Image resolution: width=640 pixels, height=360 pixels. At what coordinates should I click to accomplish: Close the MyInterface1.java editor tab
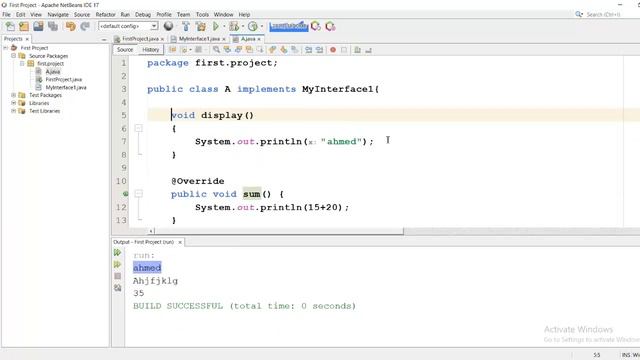pos(224,39)
